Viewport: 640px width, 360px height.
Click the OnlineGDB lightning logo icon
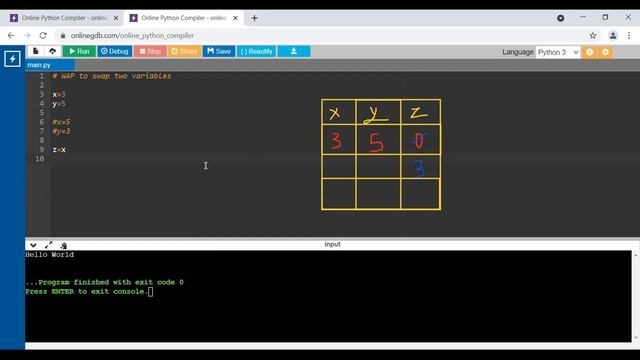coord(12,58)
